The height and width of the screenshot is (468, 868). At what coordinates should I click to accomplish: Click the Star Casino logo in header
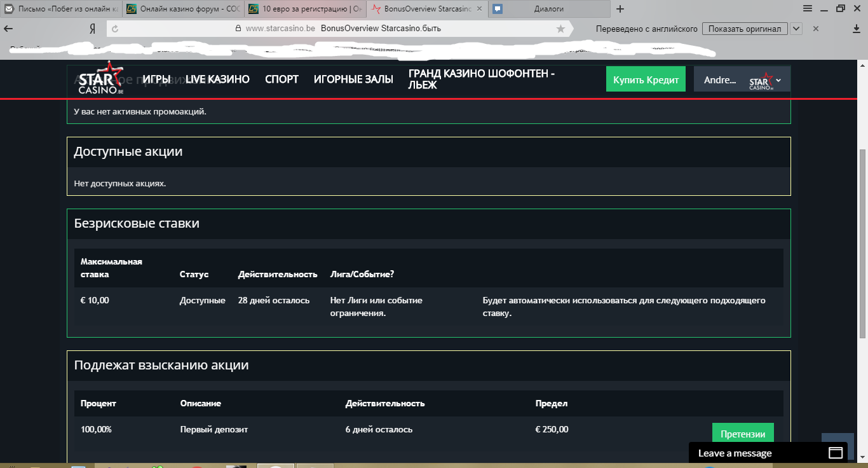coord(100,79)
